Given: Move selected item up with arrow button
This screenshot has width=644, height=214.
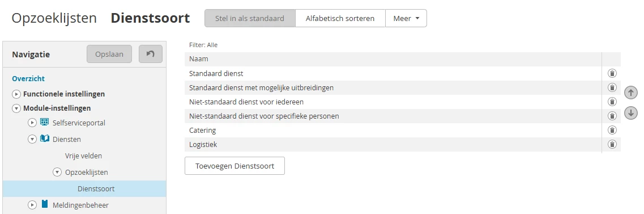Looking at the screenshot, I should 631,93.
